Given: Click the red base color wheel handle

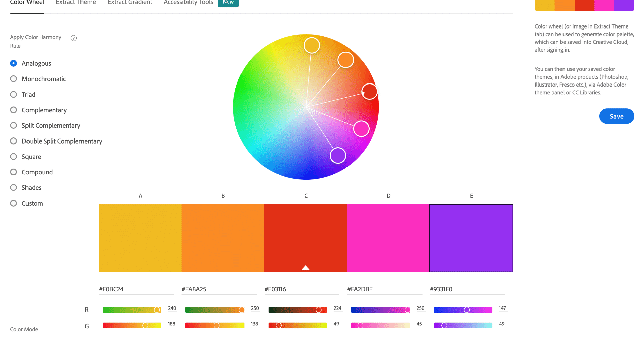Looking at the screenshot, I should click(x=370, y=91).
